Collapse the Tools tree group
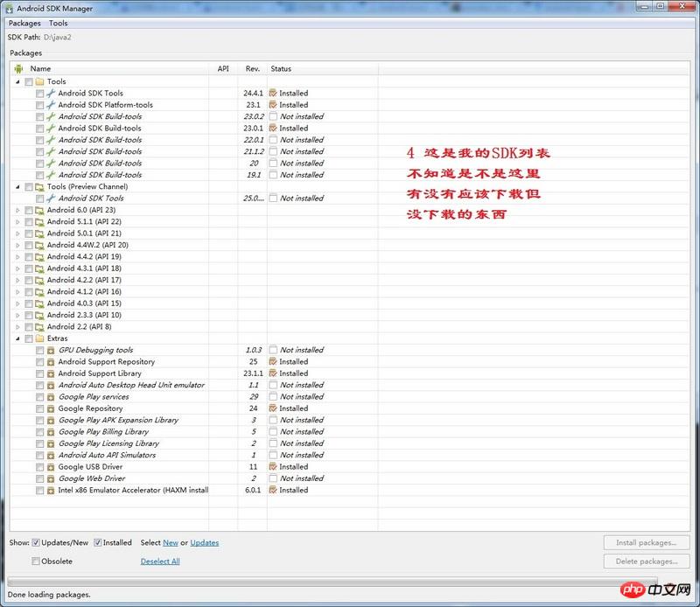The height and width of the screenshot is (607, 700). tap(17, 81)
